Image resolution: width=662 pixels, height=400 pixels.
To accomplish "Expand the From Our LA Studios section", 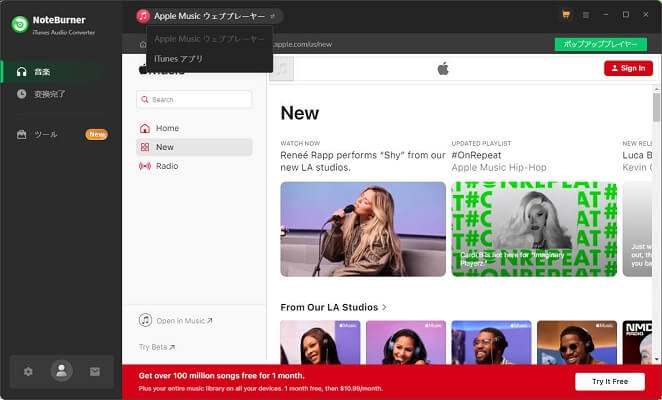I will tap(333, 307).
